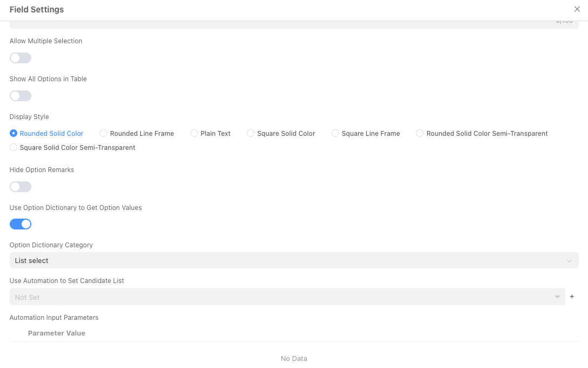
Task: Enable Hide Option Remarks
Action: [20, 187]
